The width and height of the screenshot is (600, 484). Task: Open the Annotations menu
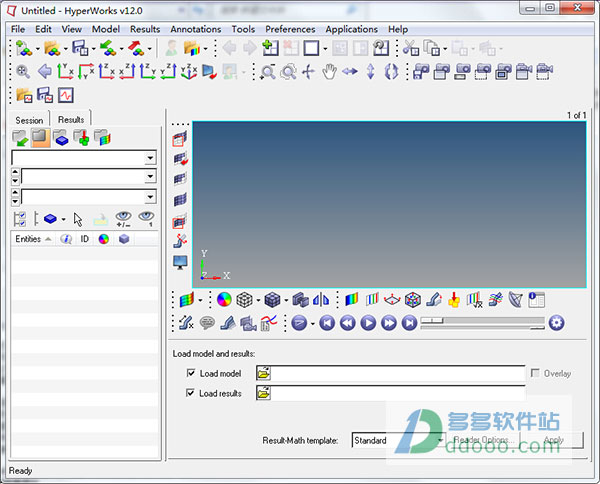pos(196,29)
